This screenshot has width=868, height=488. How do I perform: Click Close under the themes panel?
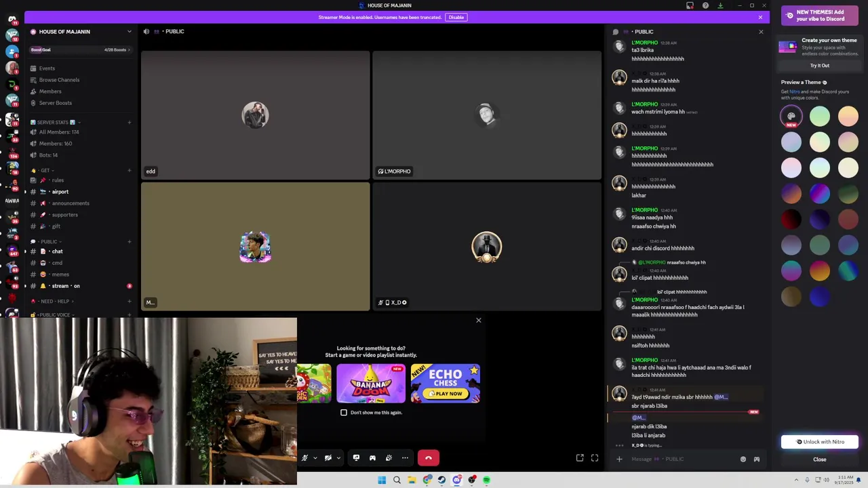pyautogui.click(x=820, y=460)
